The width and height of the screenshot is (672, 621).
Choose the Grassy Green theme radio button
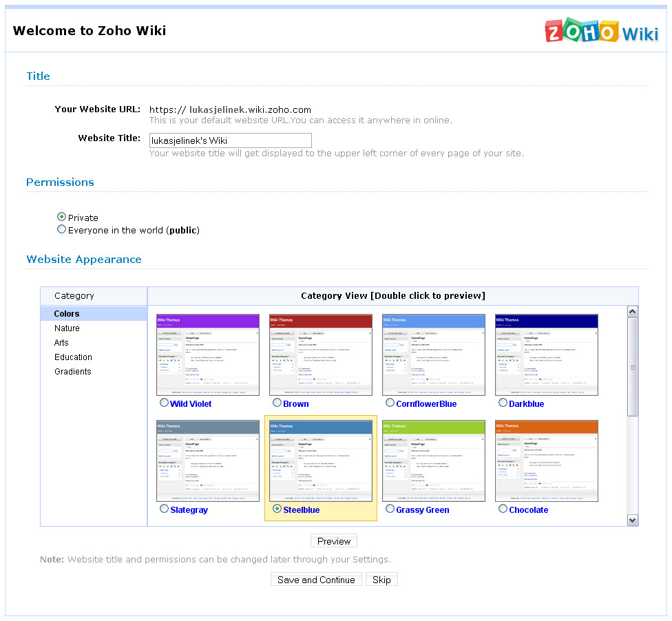(390, 508)
